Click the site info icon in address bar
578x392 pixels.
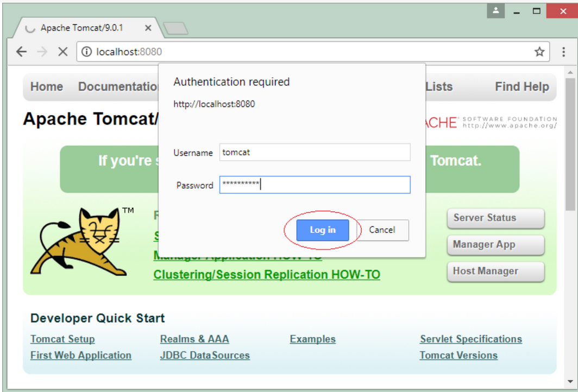[86, 52]
